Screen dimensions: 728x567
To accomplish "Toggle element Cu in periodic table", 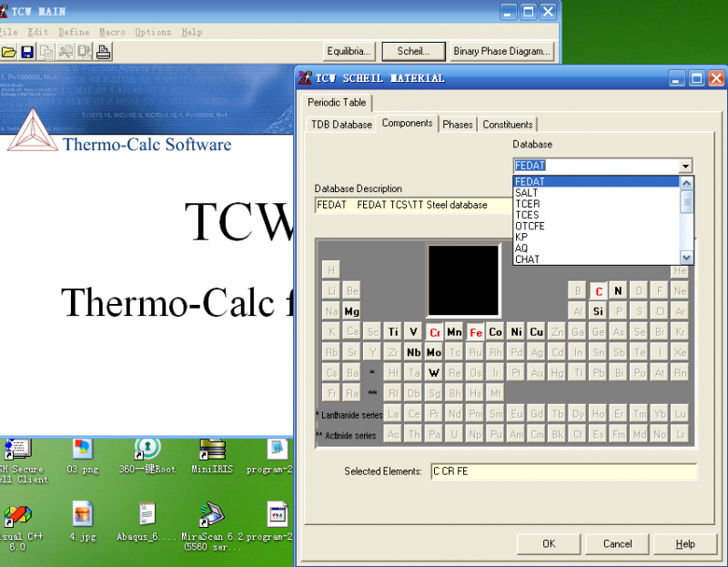I will tap(536, 331).
